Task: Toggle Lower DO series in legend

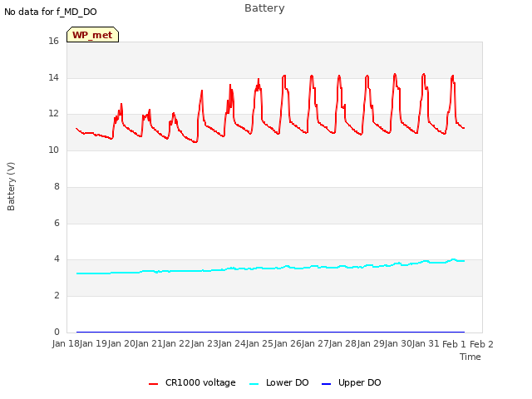Action: tap(279, 382)
